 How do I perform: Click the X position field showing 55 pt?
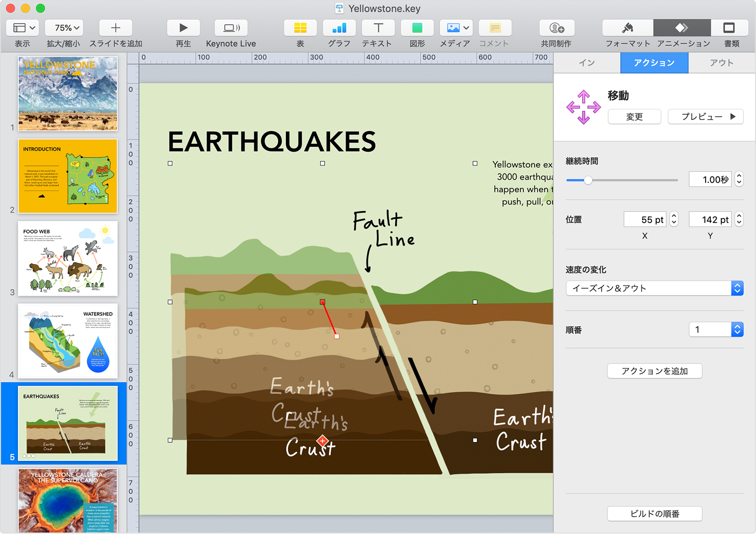(645, 220)
